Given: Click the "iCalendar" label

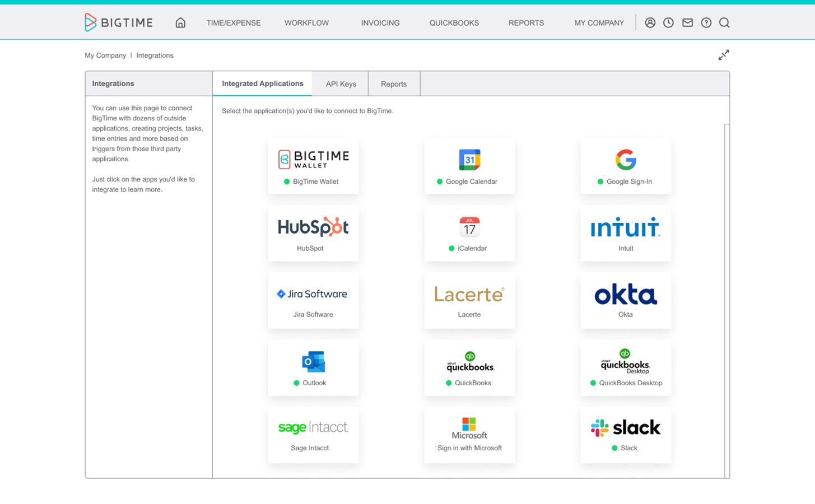Looking at the screenshot, I should click(x=472, y=248).
